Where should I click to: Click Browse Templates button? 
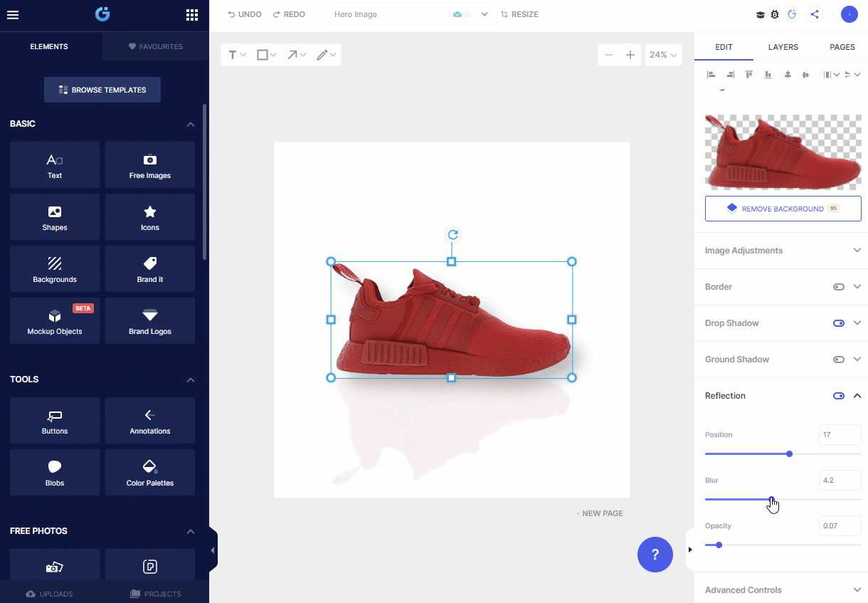pos(102,90)
